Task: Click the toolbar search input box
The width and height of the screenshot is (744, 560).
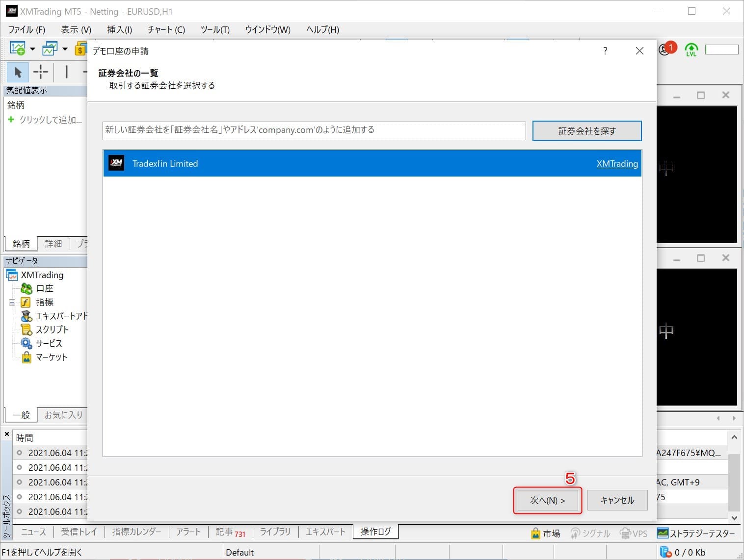Action: coord(721,50)
